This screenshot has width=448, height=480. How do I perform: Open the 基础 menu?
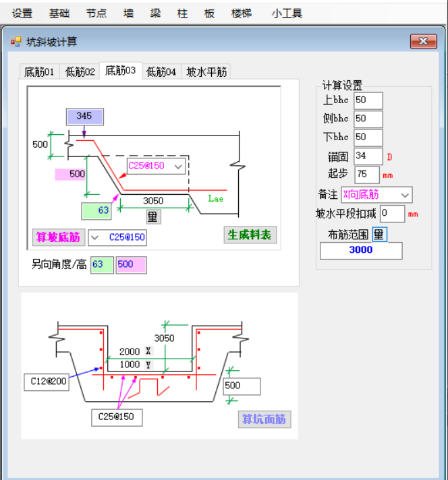(x=59, y=13)
